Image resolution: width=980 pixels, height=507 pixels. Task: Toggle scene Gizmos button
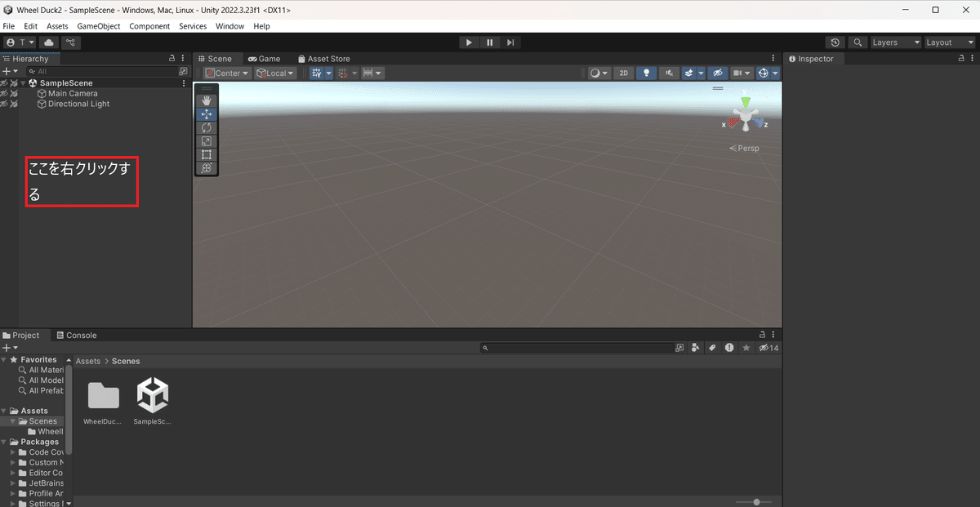(763, 73)
